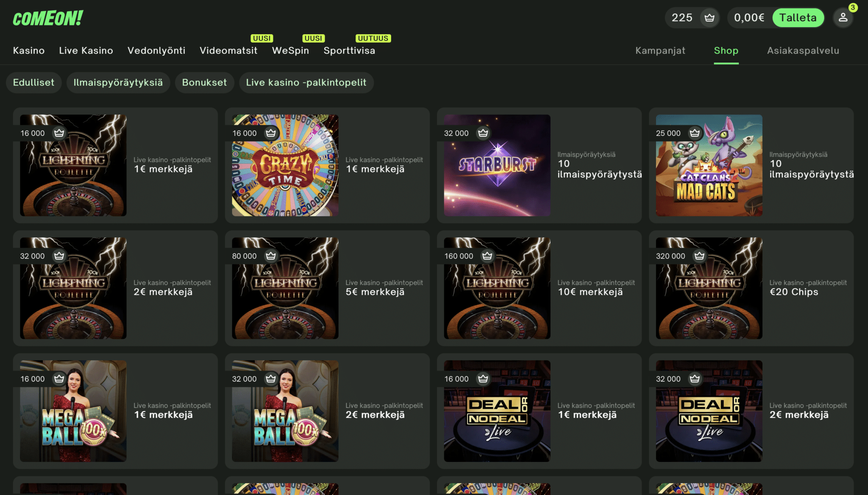Viewport: 868px width, 495px height.
Task: Click the 225 points balance
Action: [x=682, y=18]
